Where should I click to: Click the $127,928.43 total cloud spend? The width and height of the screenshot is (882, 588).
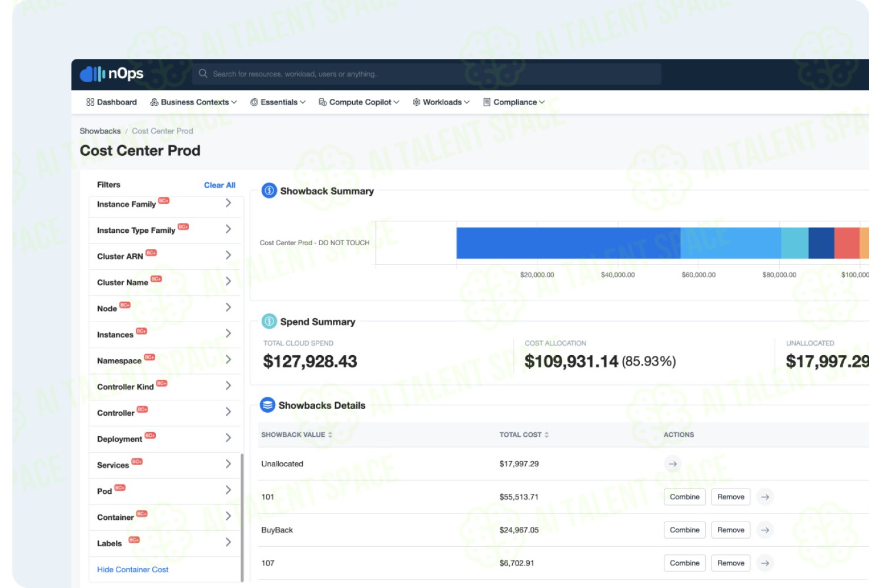[310, 361]
